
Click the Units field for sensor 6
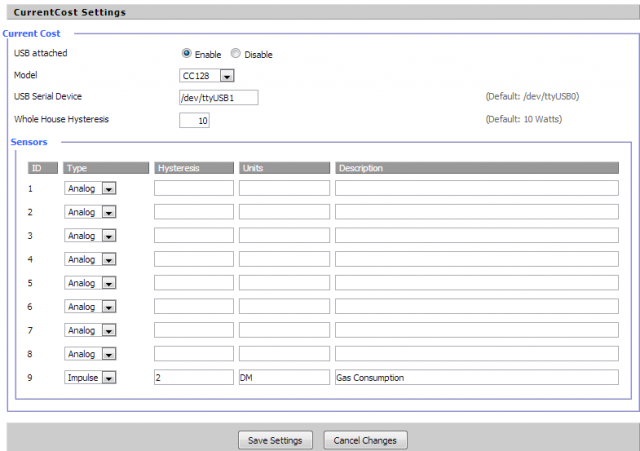pyautogui.click(x=284, y=307)
